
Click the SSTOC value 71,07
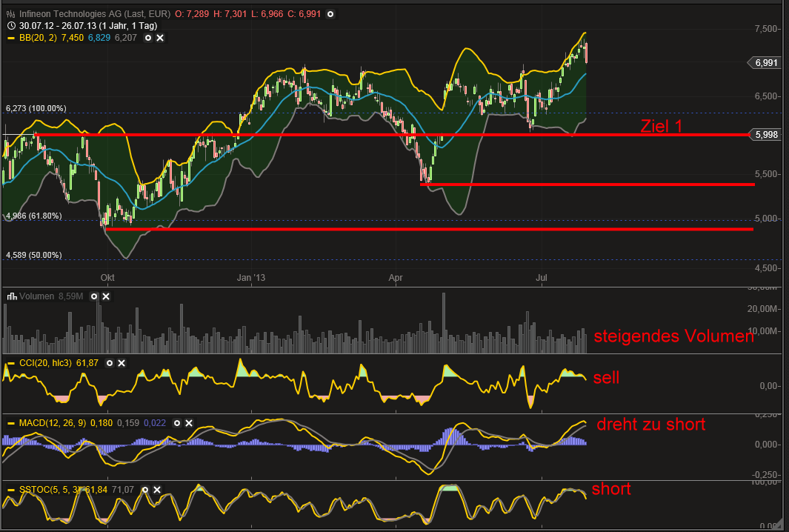point(123,490)
